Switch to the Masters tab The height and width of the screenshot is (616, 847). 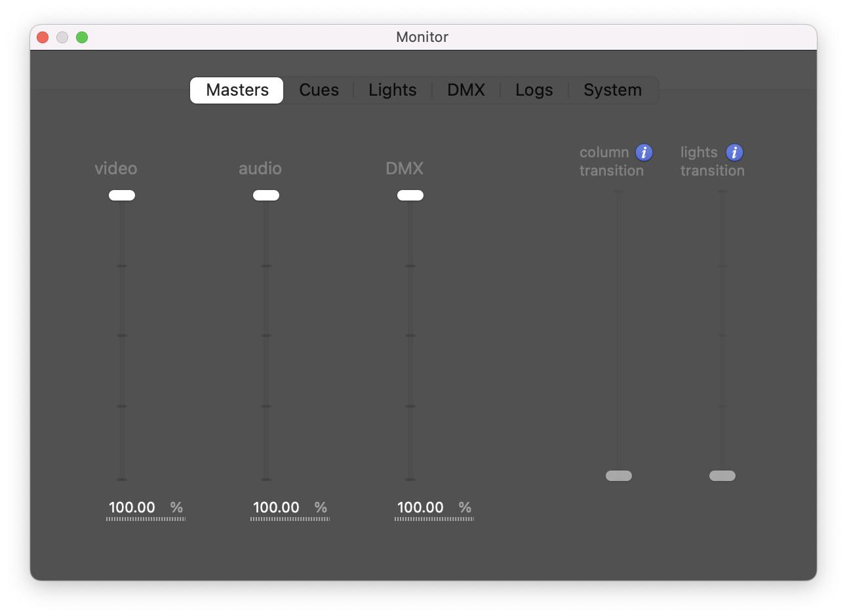[x=237, y=90]
